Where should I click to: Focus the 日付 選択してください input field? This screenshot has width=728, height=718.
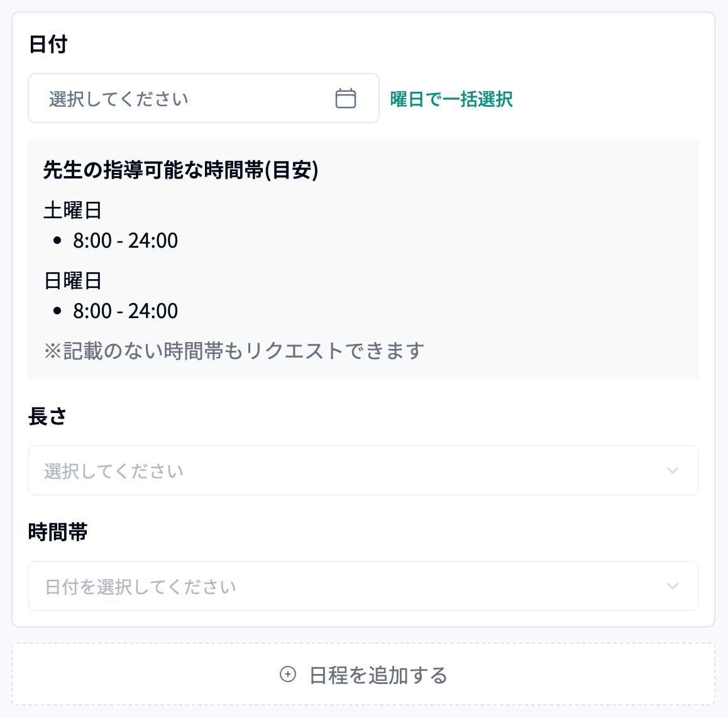pyautogui.click(x=182, y=99)
